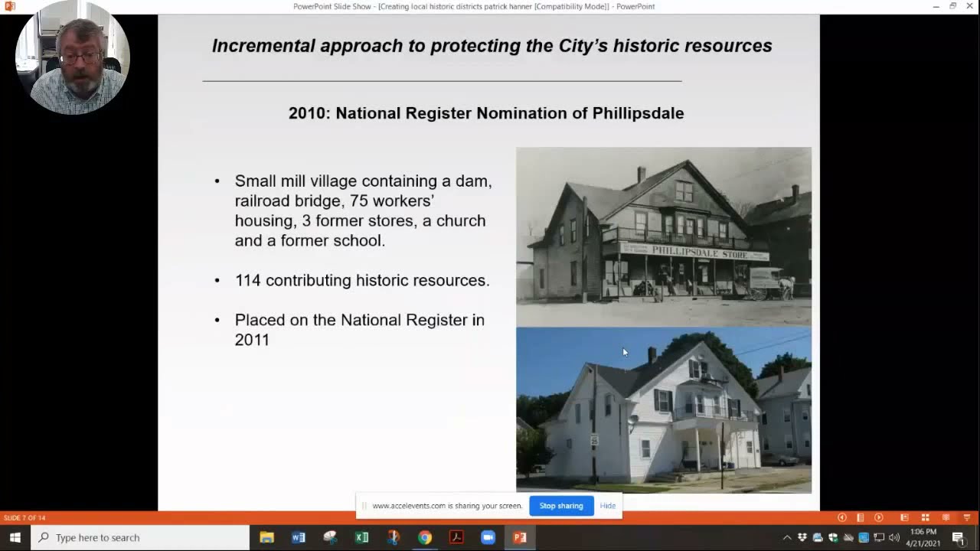This screenshot has height=551, width=980.
Task: Click in the Type here to search box
Action: 140,537
